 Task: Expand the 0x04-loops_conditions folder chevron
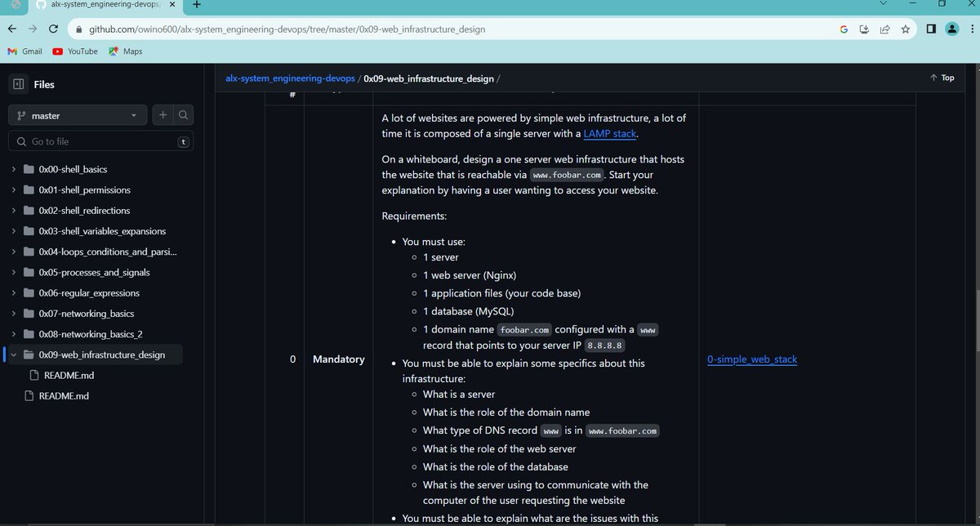coord(14,252)
